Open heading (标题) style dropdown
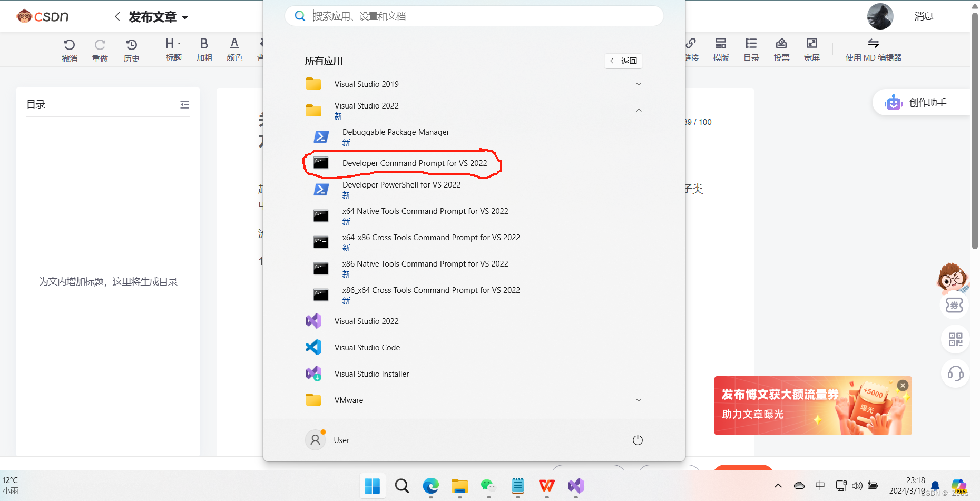Screen dimensions: 980x501 [x=173, y=50]
